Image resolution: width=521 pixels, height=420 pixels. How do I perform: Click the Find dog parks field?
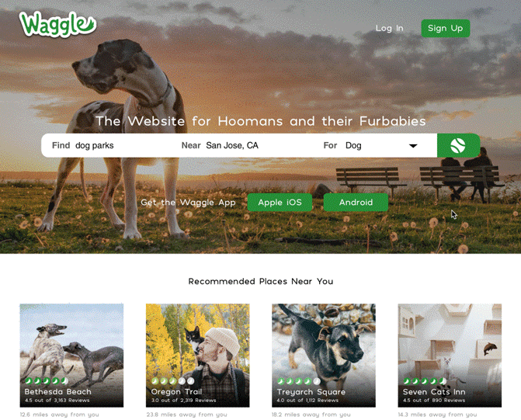pyautogui.click(x=109, y=145)
